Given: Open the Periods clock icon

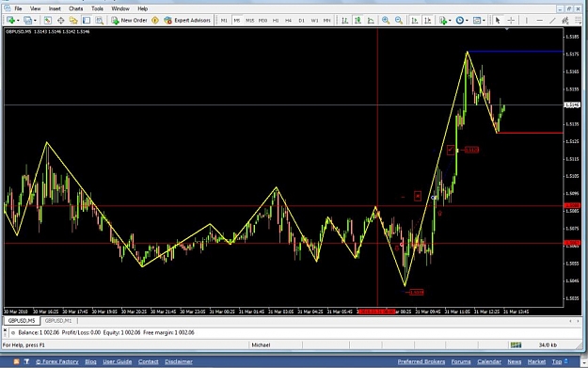Looking at the screenshot, I should tap(460, 21).
